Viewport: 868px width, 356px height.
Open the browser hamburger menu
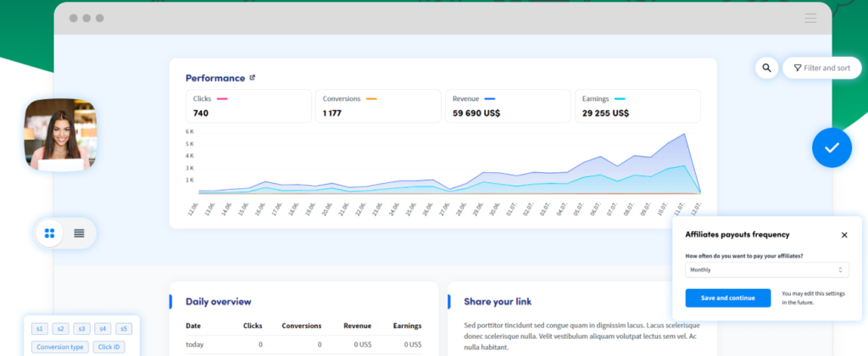[810, 18]
